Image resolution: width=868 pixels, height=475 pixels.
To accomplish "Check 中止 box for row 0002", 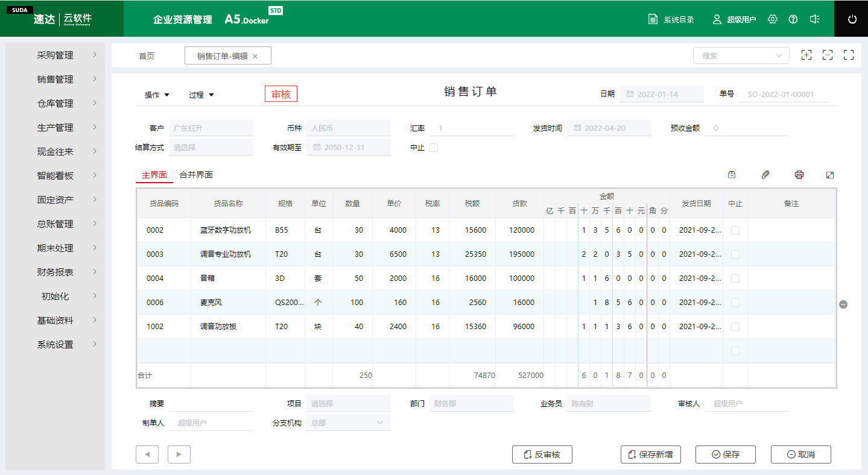I will [735, 230].
